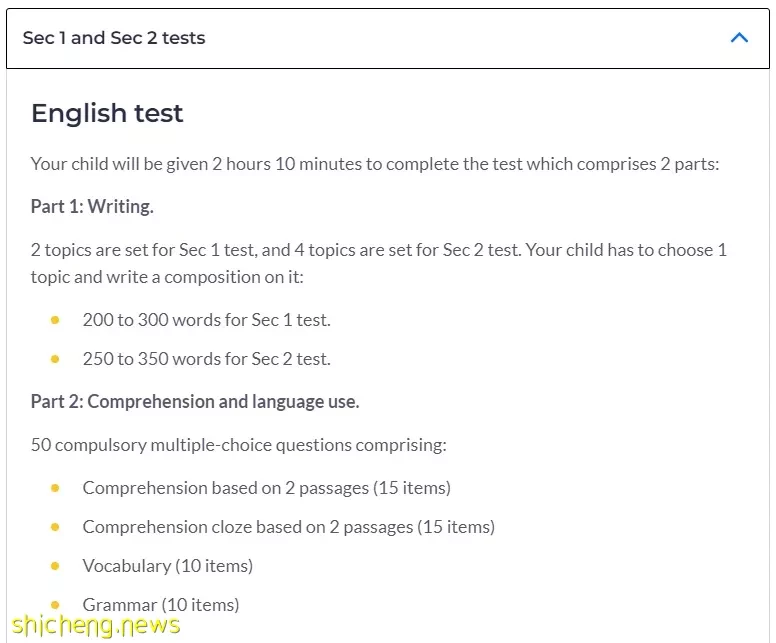Click the 50 compulsory multiple-choice questions line

click(x=238, y=444)
